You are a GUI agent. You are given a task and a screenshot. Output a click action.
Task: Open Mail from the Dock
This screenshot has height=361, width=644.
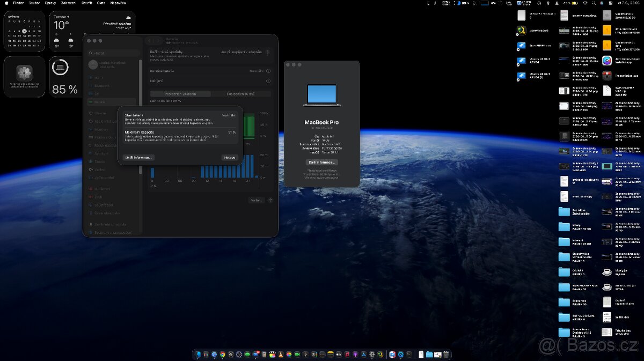(x=256, y=355)
